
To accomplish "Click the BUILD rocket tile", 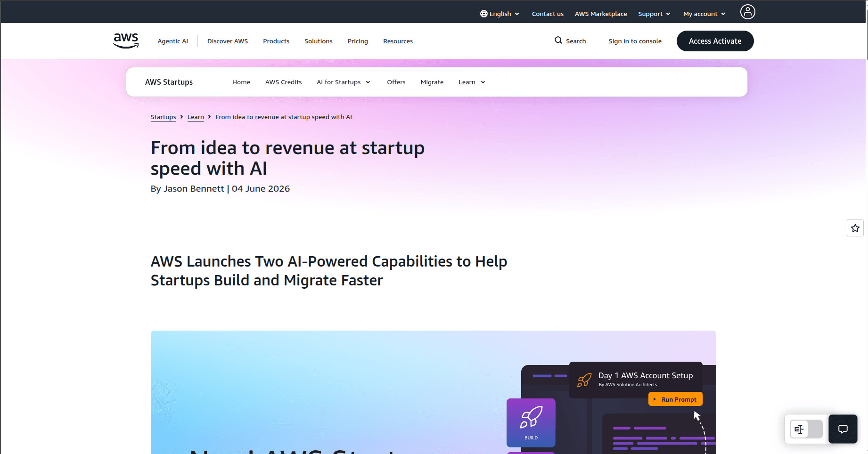I will click(531, 423).
